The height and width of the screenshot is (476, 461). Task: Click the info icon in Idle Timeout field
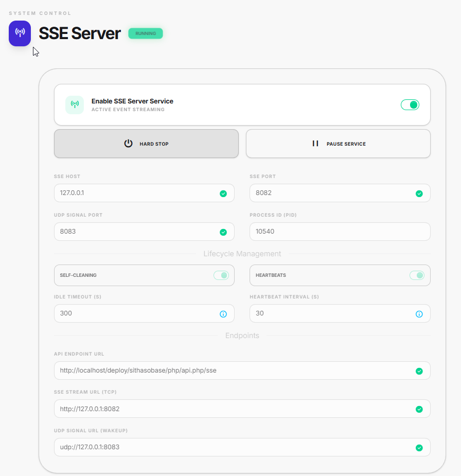click(223, 314)
